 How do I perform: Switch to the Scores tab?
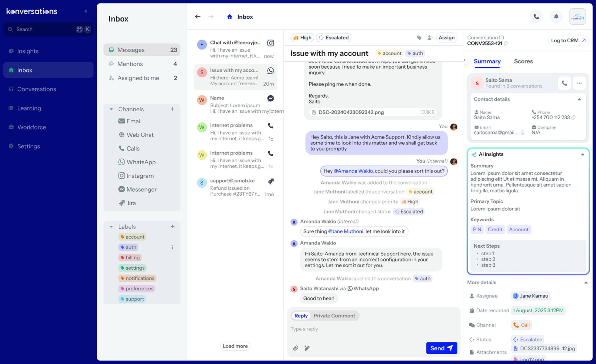[x=523, y=61]
